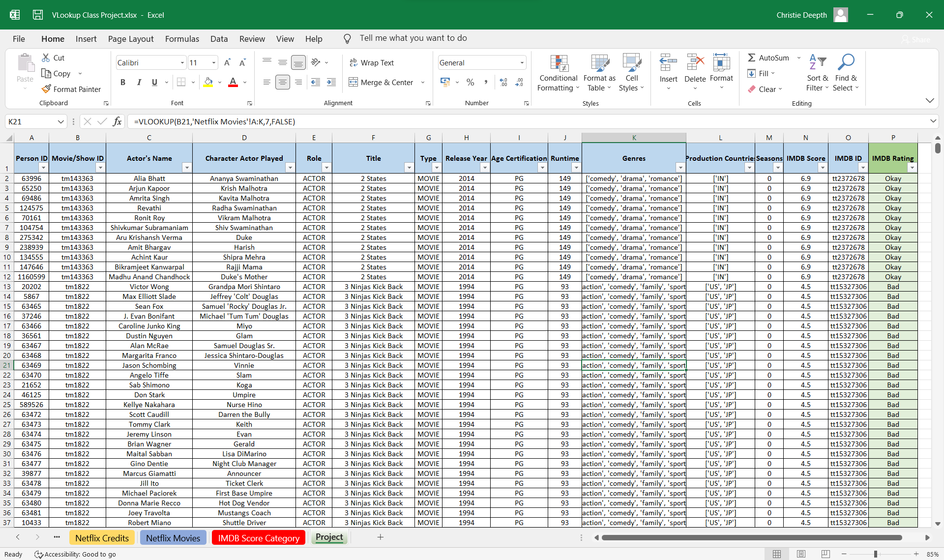Click the Paste clipboard icon
This screenshot has height=560, width=944.
25,63
